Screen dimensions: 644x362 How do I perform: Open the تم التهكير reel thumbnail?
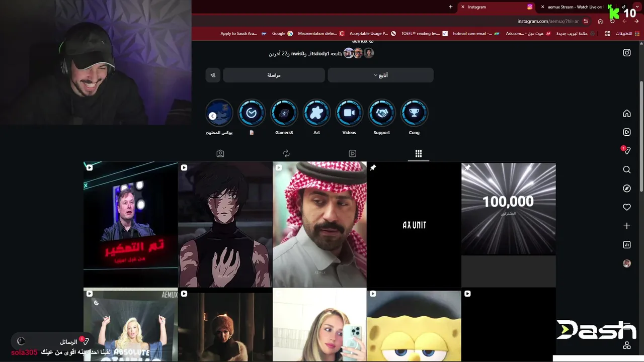tap(130, 224)
